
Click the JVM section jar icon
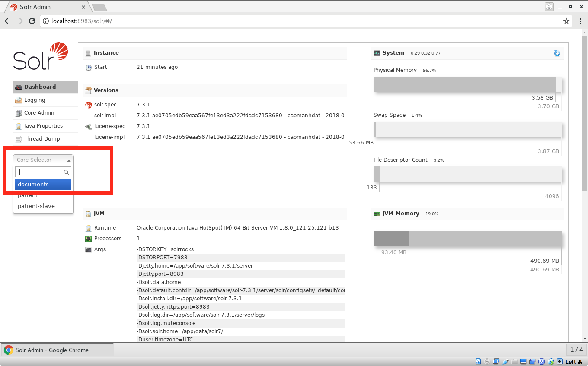coord(88,214)
